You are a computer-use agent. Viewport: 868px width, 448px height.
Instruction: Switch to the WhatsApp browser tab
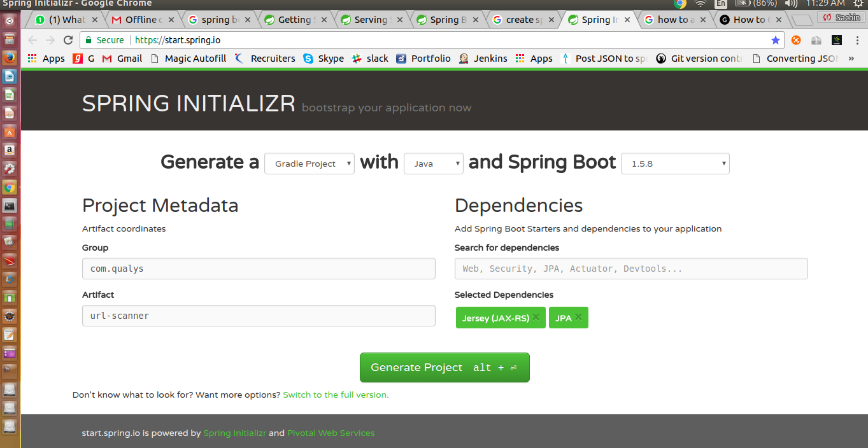pos(66,20)
